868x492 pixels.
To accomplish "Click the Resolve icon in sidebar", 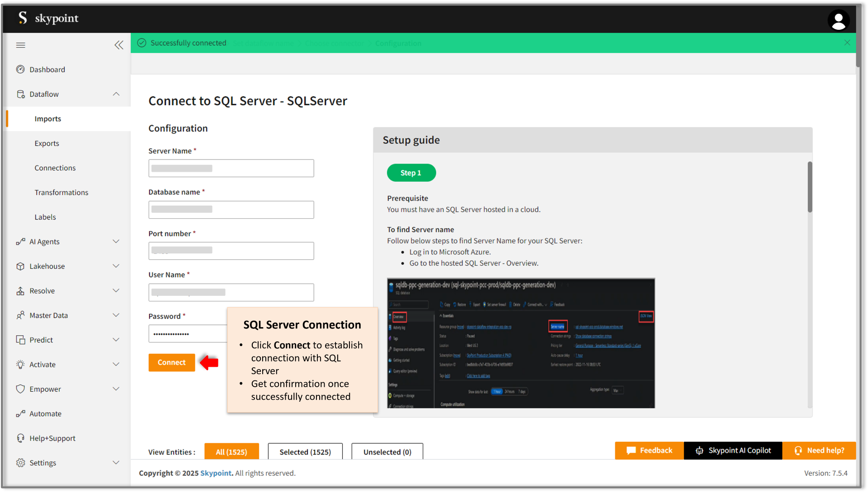I will pos(20,290).
